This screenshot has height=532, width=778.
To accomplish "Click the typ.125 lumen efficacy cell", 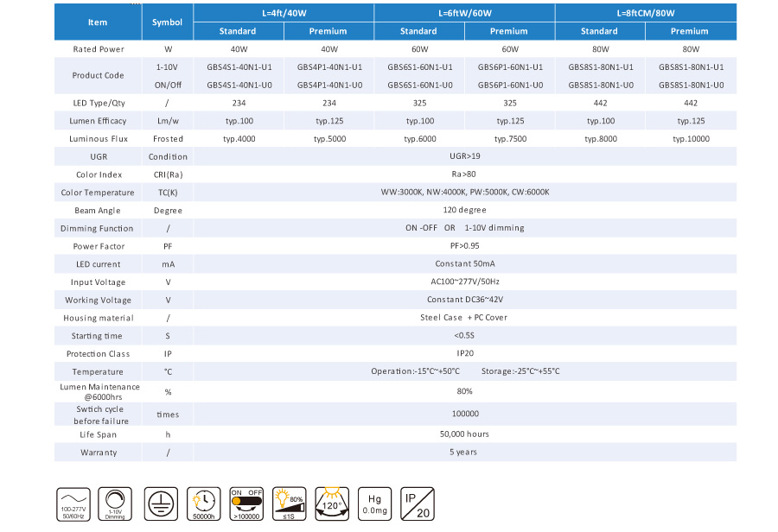I will coord(328,120).
